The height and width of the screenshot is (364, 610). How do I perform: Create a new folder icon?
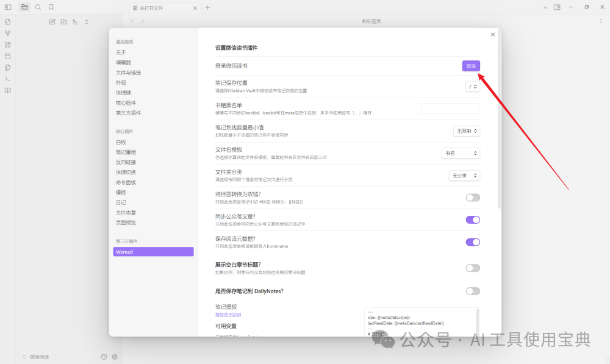[x=64, y=22]
